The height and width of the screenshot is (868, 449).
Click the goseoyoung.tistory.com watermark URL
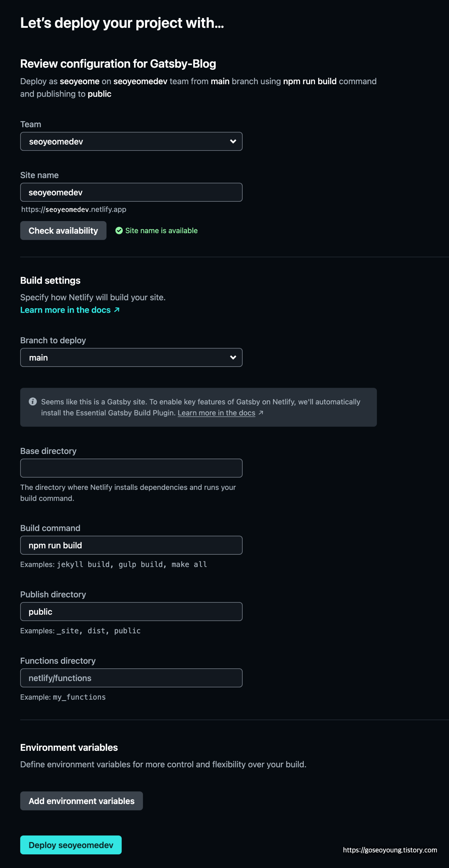click(390, 850)
